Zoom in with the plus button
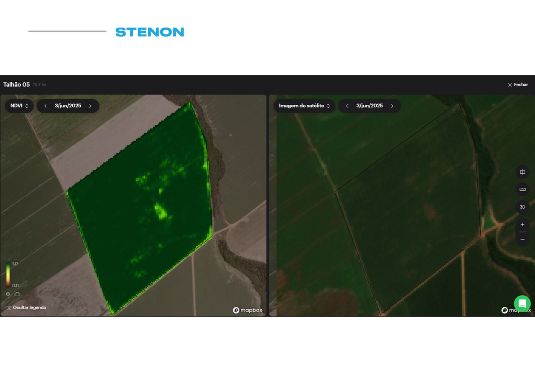This screenshot has width=535, height=392. (x=522, y=225)
